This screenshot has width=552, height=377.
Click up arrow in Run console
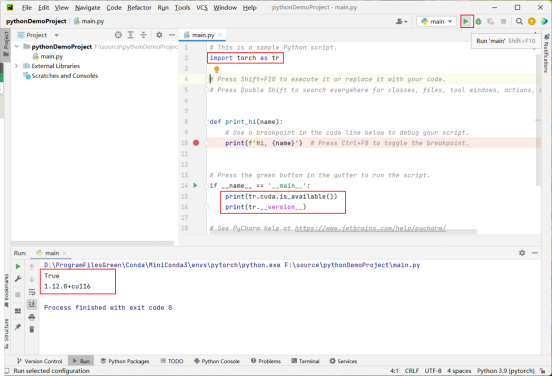tap(32, 266)
